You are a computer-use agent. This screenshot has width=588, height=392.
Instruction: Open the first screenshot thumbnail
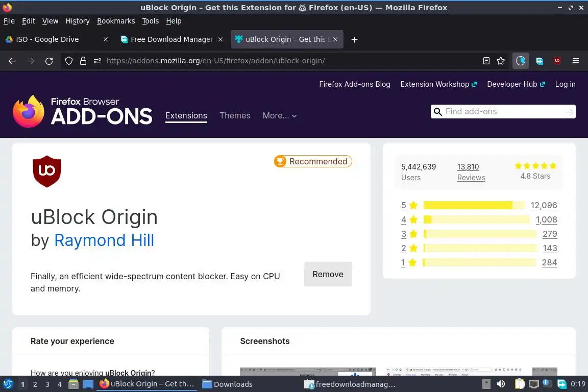(308, 372)
